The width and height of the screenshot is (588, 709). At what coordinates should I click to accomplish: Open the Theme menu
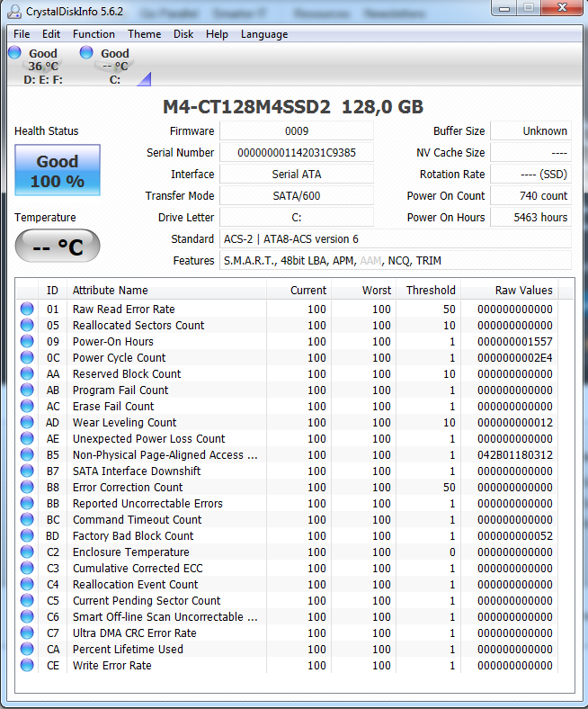click(144, 34)
